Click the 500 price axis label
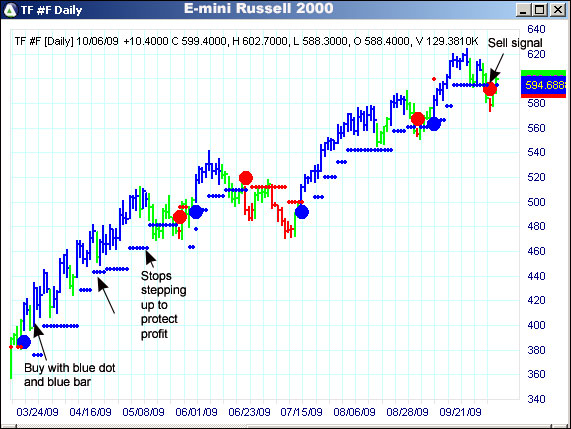Image resolution: width=571 pixels, height=429 pixels. pyautogui.click(x=536, y=202)
